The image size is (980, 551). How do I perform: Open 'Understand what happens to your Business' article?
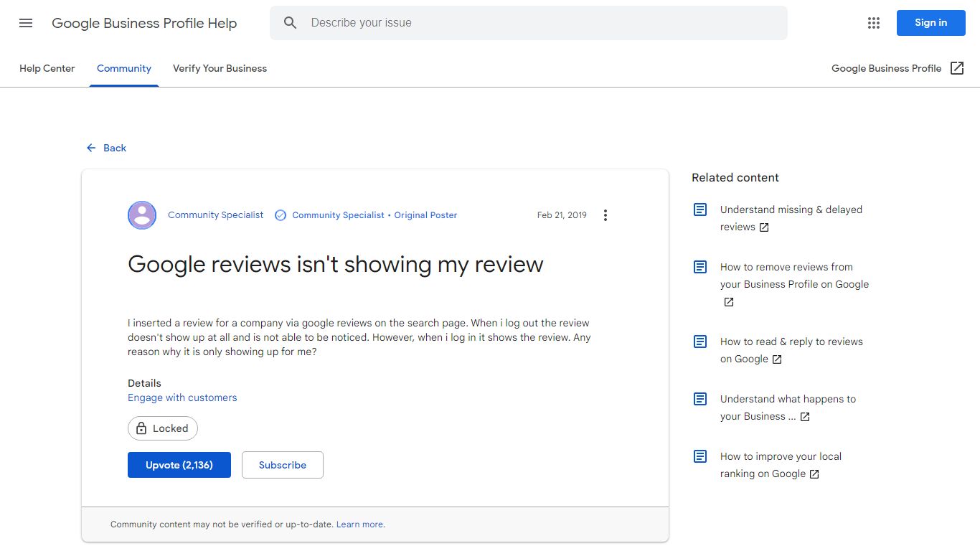pos(788,408)
